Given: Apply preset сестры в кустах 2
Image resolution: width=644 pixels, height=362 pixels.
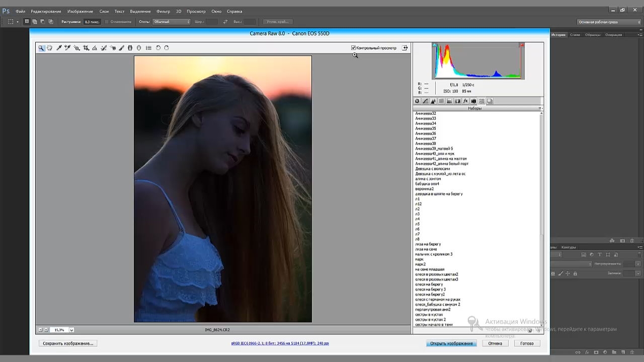Looking at the screenshot, I should coord(431,320).
